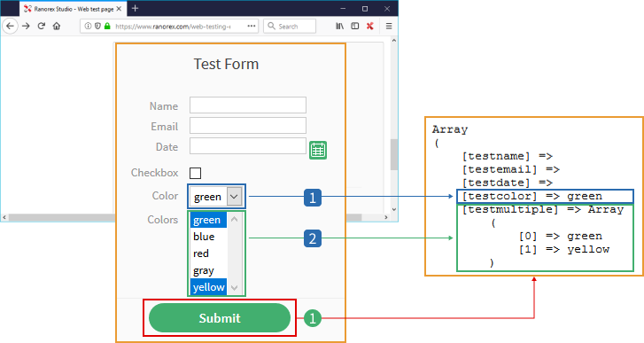Viewport: 644px width, 343px height.
Task: Reload the web test page
Action: (41, 26)
